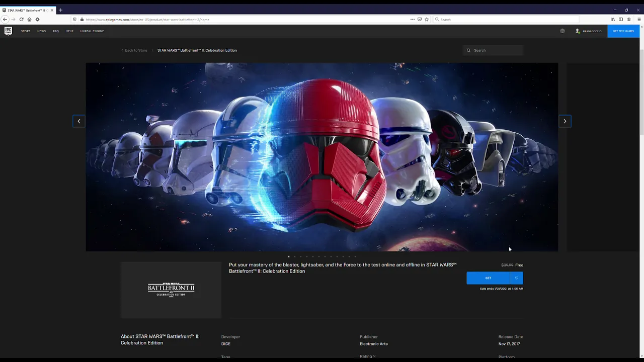Expand the Rating chevron
The height and width of the screenshot is (362, 644).
click(374, 356)
